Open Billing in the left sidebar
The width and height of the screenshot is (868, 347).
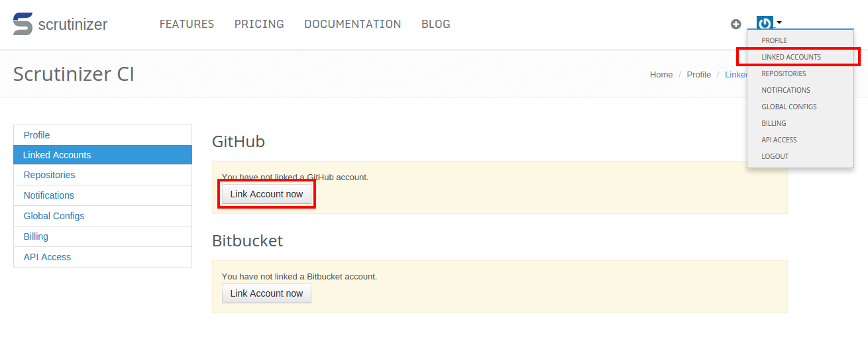pos(36,236)
